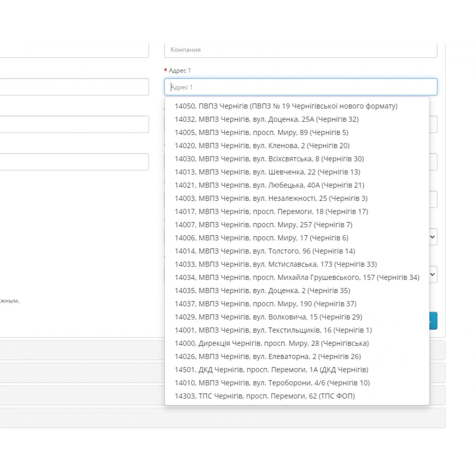Select просп. Перемоги, 18 (Чернігів 17)
The height and width of the screenshot is (476, 476).
pyautogui.click(x=271, y=211)
